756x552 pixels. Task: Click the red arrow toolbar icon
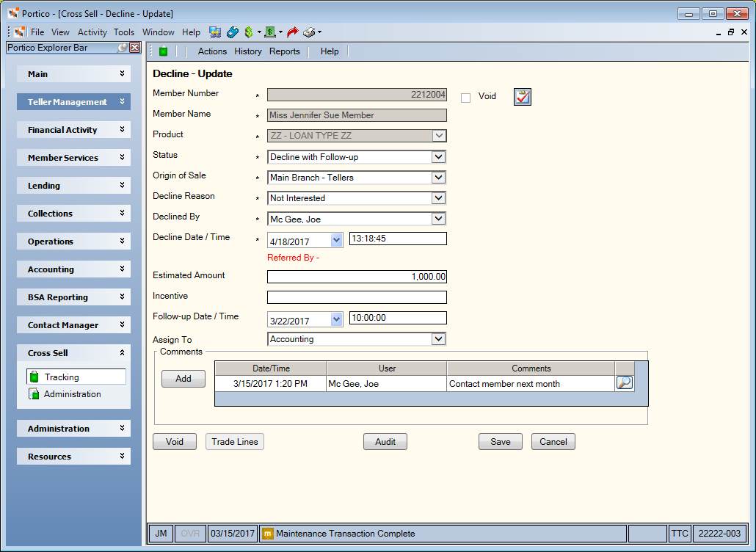pos(292,32)
